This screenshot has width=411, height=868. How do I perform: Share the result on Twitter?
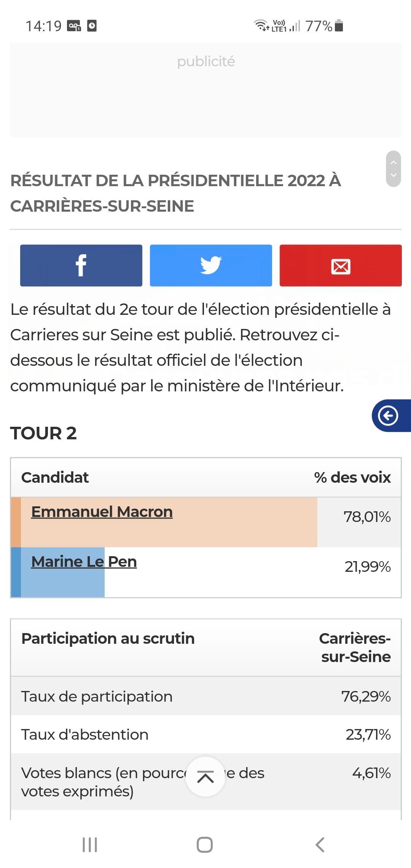coord(211,265)
